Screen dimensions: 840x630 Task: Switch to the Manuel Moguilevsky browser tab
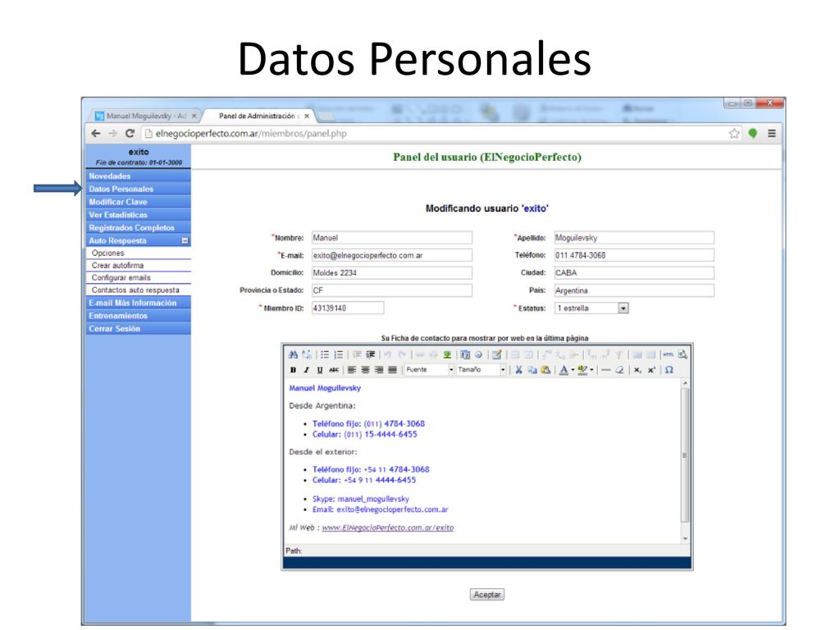pos(146,116)
